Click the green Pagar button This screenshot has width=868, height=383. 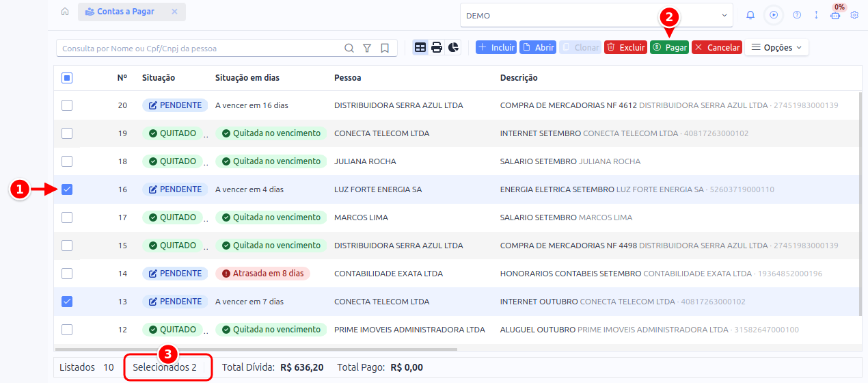[x=669, y=48]
